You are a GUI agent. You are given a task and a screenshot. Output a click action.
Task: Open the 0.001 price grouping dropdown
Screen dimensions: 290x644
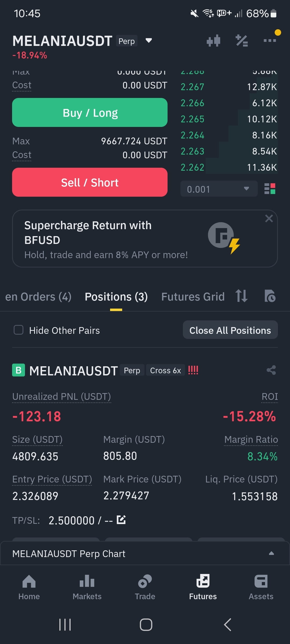[x=219, y=189]
